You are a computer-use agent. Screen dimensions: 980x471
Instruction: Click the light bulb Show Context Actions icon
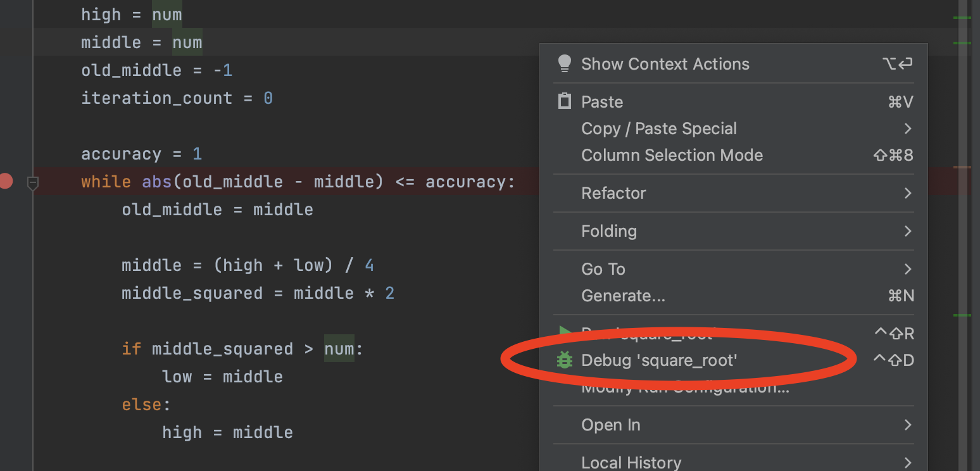pos(564,63)
